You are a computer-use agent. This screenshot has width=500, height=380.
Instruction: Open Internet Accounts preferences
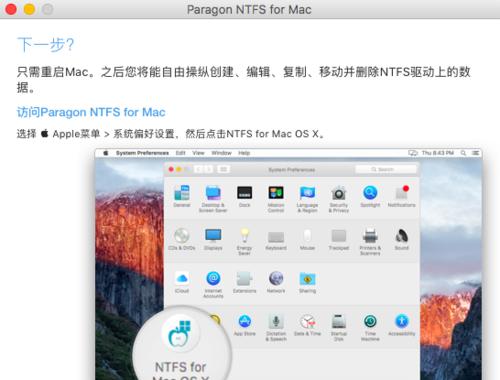(x=213, y=278)
